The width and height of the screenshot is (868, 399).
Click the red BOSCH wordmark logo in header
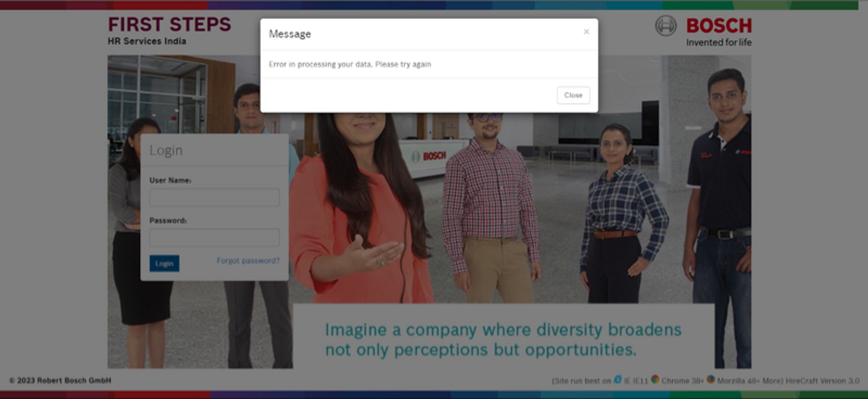pyautogui.click(x=719, y=26)
